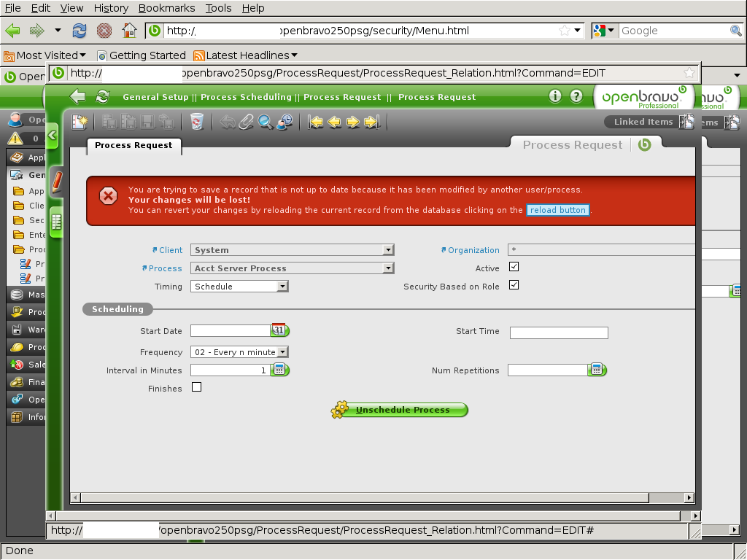
Task: Open the Frequency dropdown
Action: (x=282, y=352)
